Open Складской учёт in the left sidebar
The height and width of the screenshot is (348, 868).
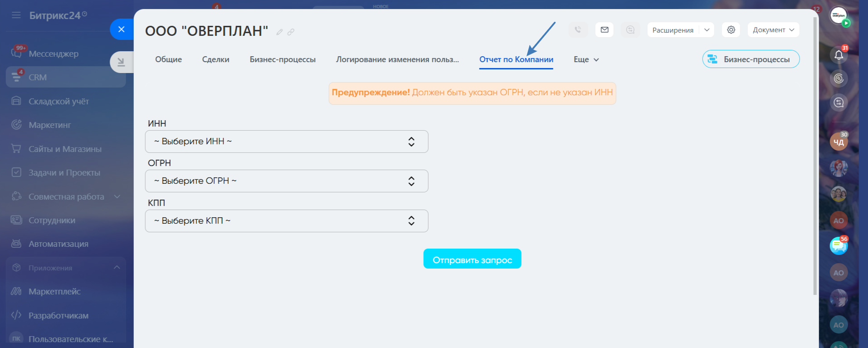(x=59, y=101)
